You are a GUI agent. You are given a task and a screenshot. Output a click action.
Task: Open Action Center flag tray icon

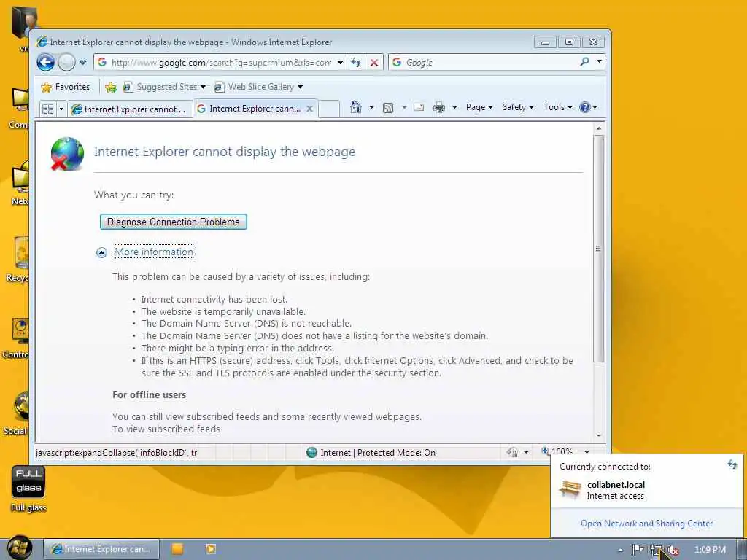pos(638,550)
